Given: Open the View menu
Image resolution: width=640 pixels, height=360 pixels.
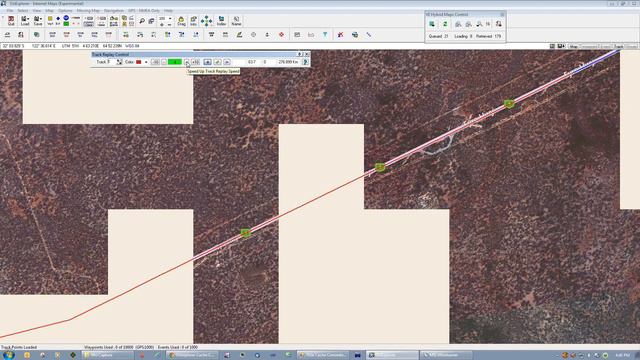Looking at the screenshot, I should (37, 11).
